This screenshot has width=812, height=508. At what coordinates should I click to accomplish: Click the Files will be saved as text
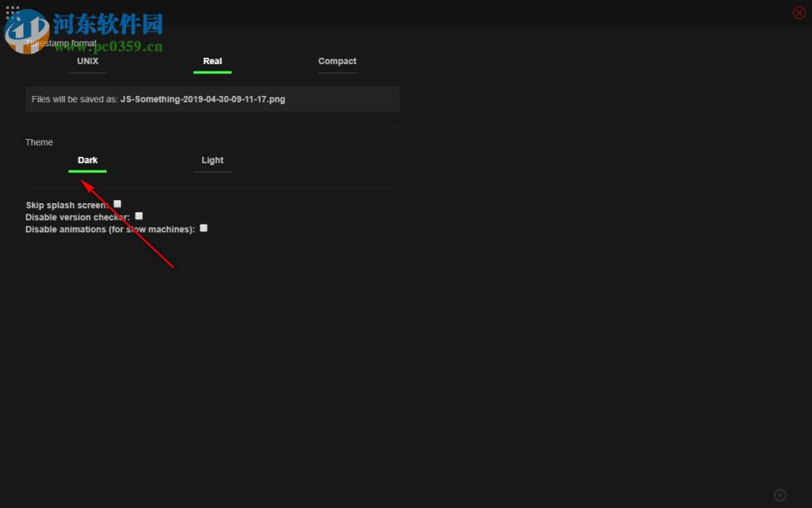pyautogui.click(x=74, y=99)
